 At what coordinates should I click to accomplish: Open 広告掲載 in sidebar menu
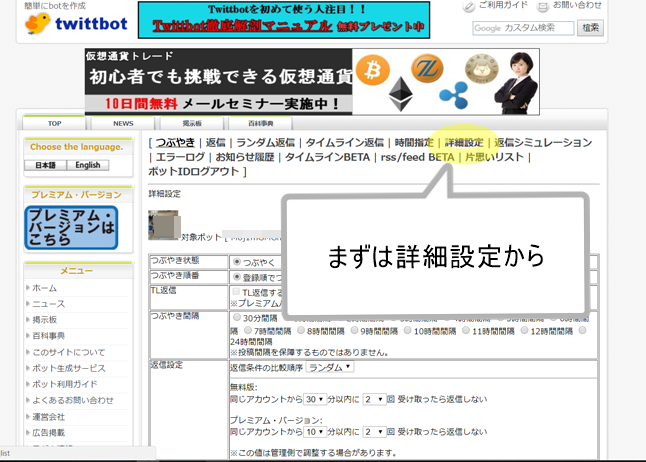(49, 433)
